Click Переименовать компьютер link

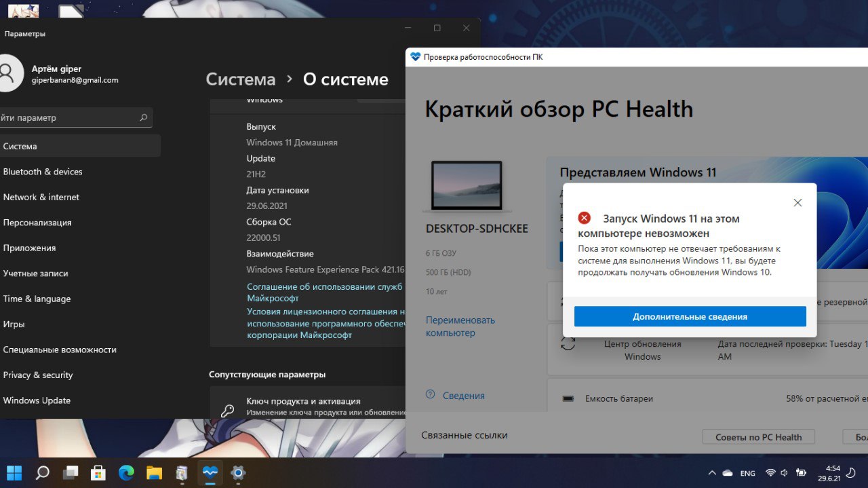click(460, 326)
